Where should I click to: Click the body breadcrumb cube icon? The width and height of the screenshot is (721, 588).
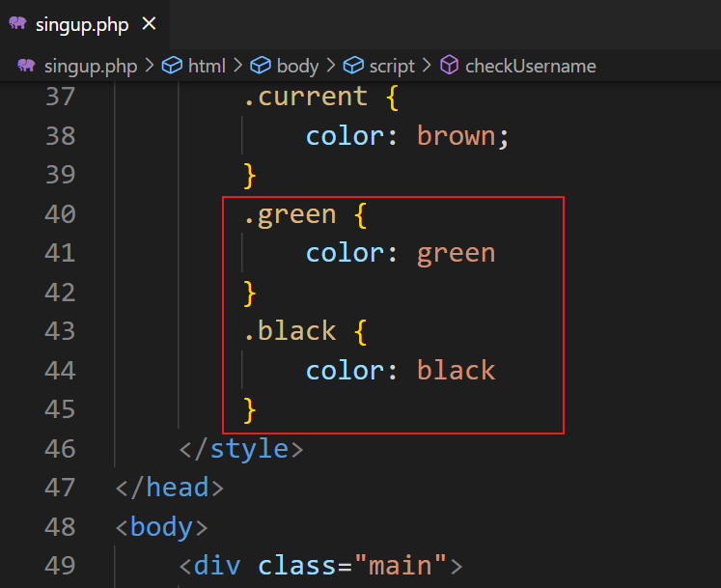261,66
